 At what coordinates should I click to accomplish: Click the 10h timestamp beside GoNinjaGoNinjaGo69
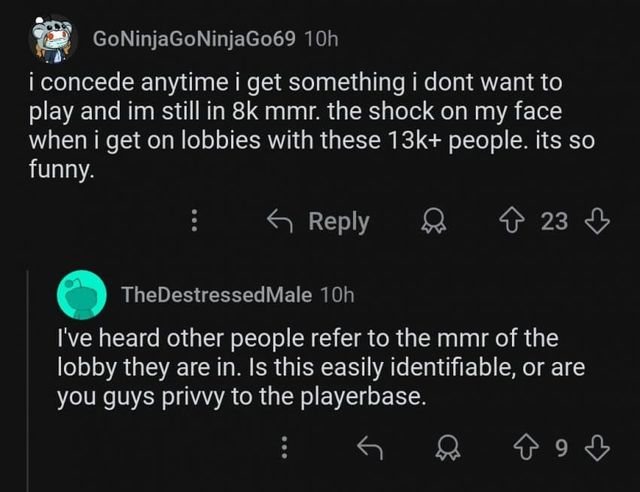(x=320, y=39)
